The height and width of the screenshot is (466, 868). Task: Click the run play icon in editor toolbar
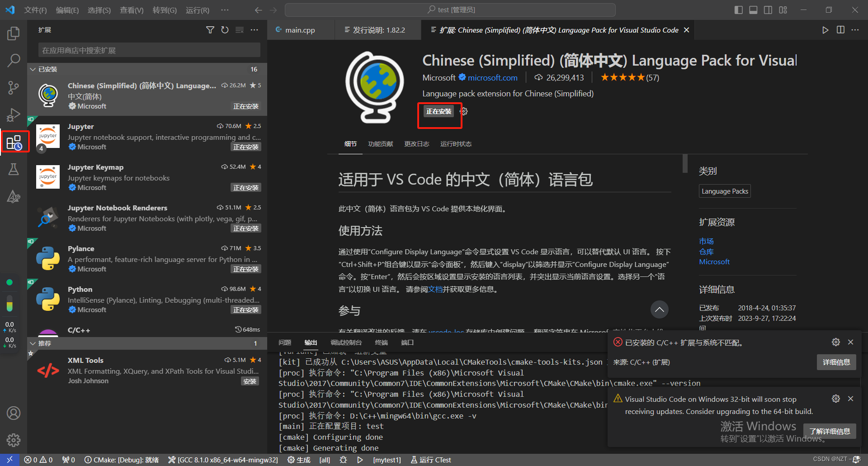pos(826,30)
